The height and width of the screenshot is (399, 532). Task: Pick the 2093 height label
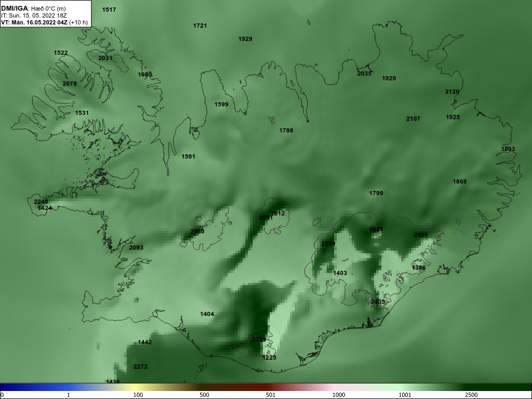(x=136, y=247)
